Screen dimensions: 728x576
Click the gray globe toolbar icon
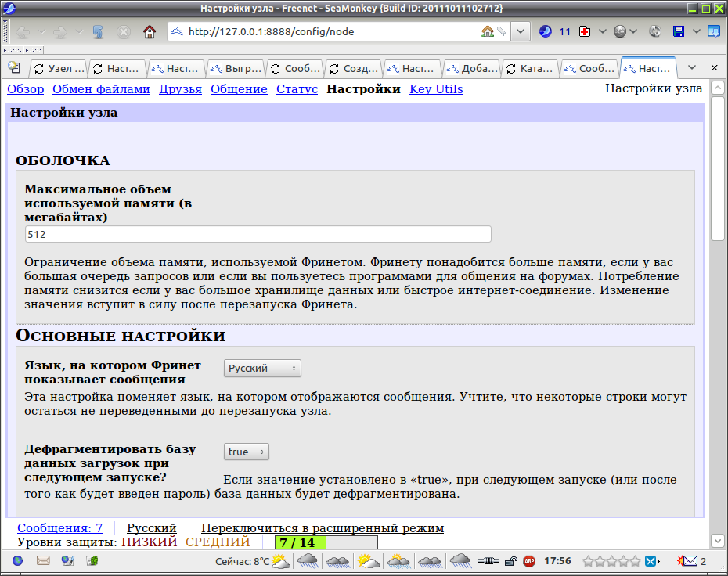[x=620, y=31]
